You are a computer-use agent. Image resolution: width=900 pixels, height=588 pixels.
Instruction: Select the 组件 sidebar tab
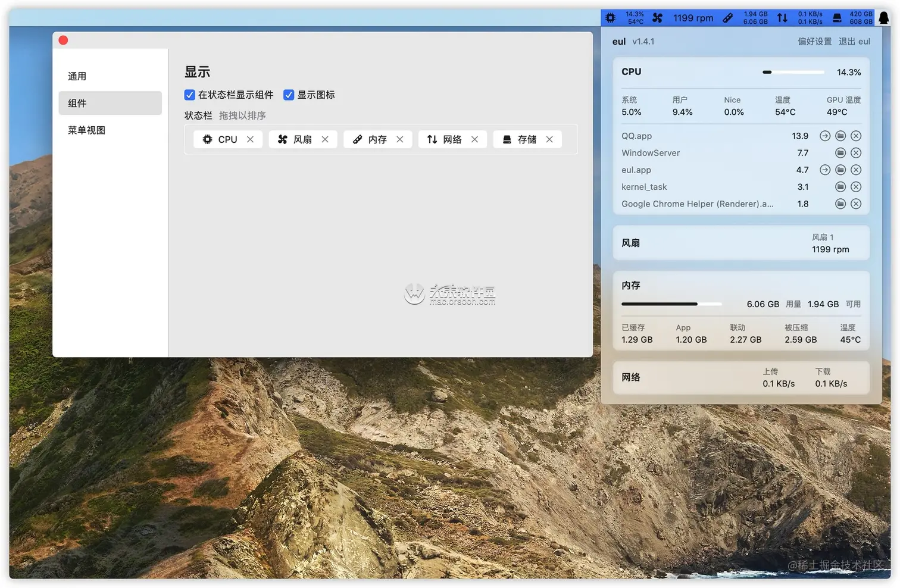pyautogui.click(x=110, y=103)
